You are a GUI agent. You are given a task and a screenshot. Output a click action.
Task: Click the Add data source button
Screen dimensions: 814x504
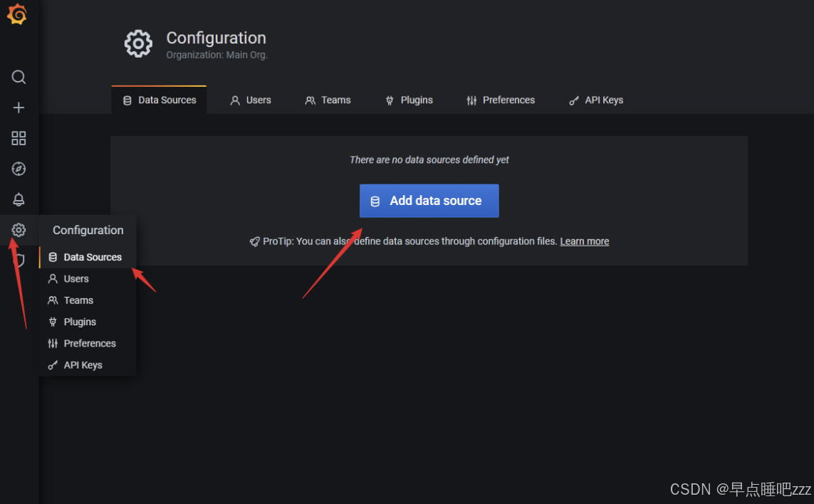click(429, 201)
